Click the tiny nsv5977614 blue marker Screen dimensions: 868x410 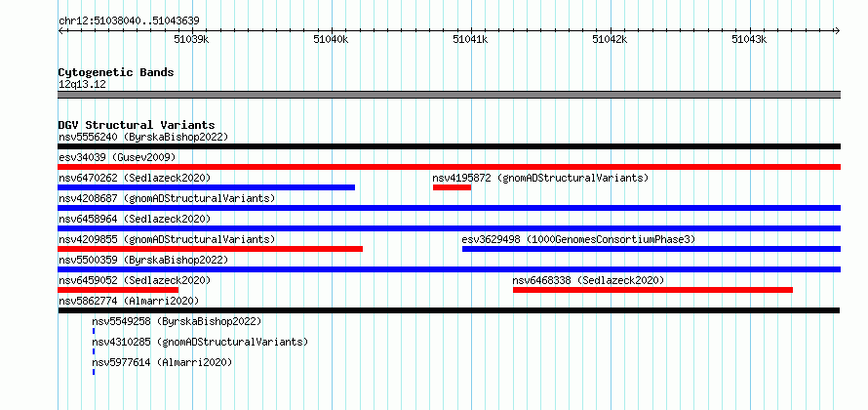point(94,372)
